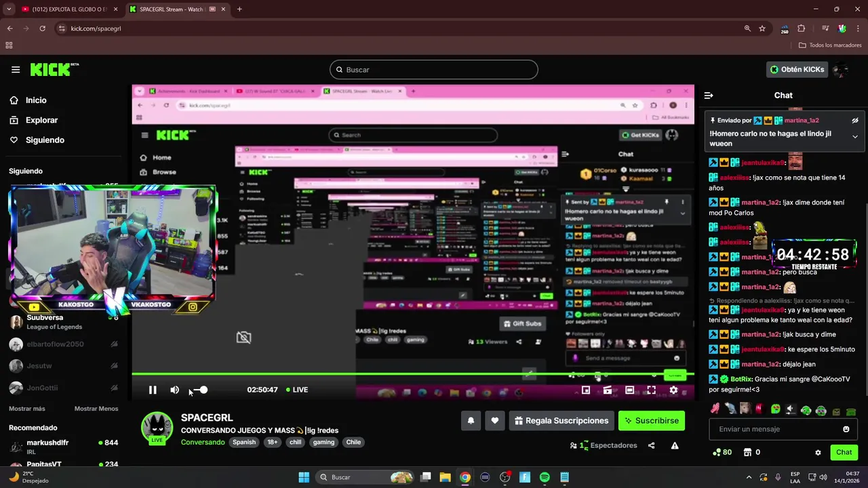Screen dimensions: 868x488
Task: Open the SPACEGRL channel name link
Action: click(x=207, y=418)
